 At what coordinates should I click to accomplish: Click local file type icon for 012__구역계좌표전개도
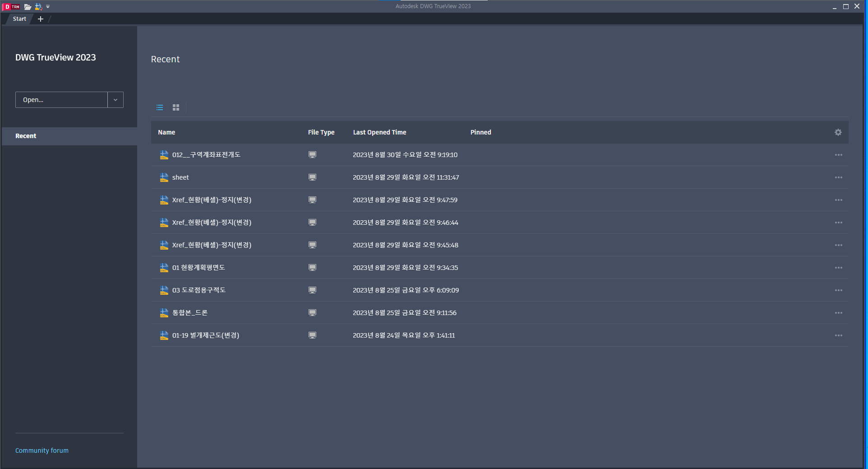coord(312,155)
